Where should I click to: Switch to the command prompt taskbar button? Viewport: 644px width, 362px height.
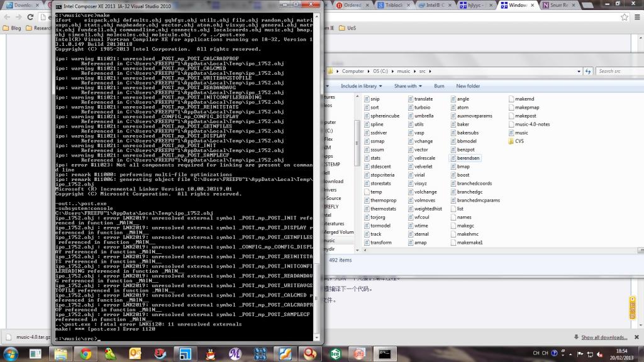pos(385,354)
